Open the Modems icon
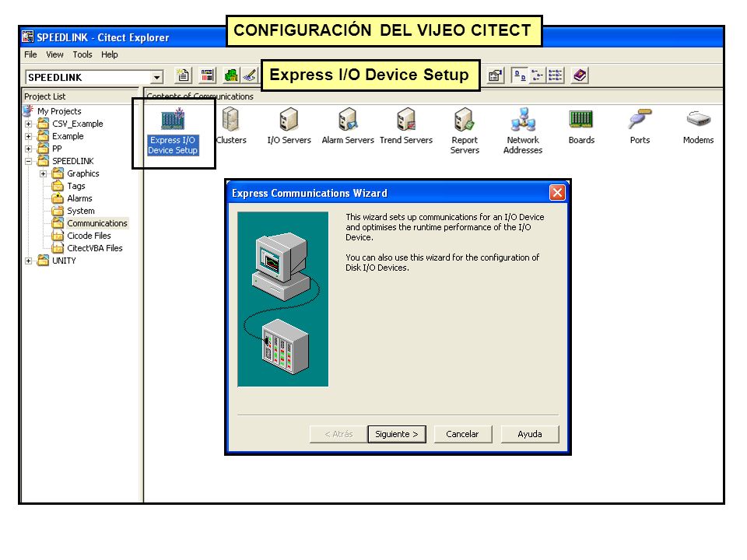This screenshot has height=560, width=747. coord(698,126)
